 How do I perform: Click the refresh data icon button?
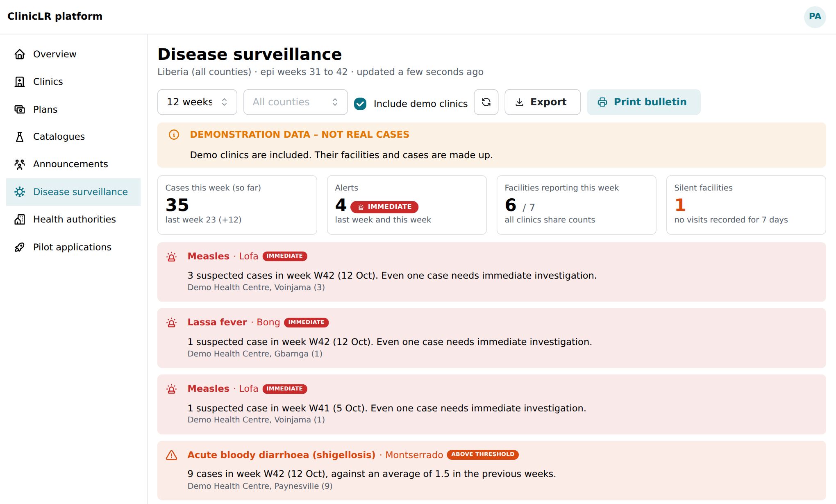pos(486,102)
